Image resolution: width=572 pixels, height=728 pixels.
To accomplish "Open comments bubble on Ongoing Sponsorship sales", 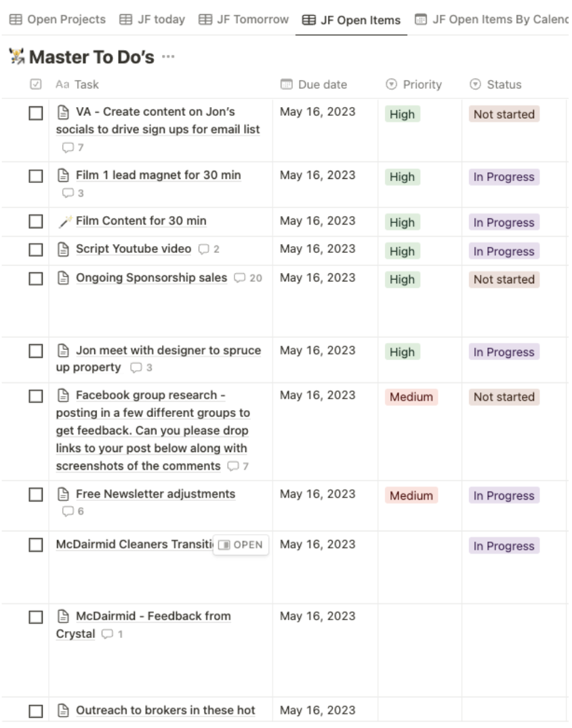I will point(248,278).
